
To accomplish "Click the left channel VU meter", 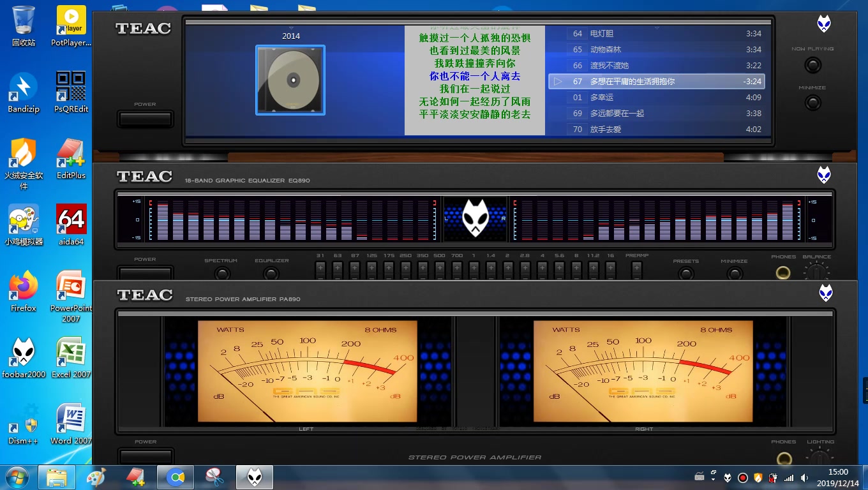I will pyautogui.click(x=307, y=371).
